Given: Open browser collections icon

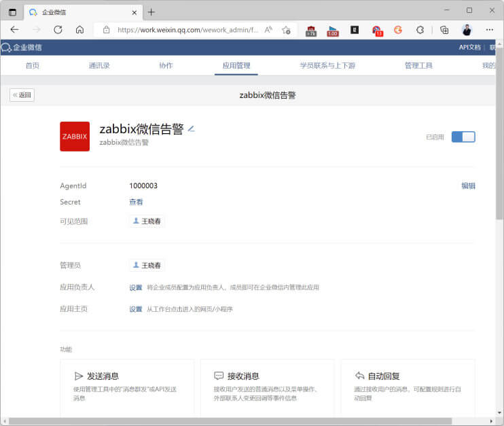Looking at the screenshot, I should (x=444, y=30).
